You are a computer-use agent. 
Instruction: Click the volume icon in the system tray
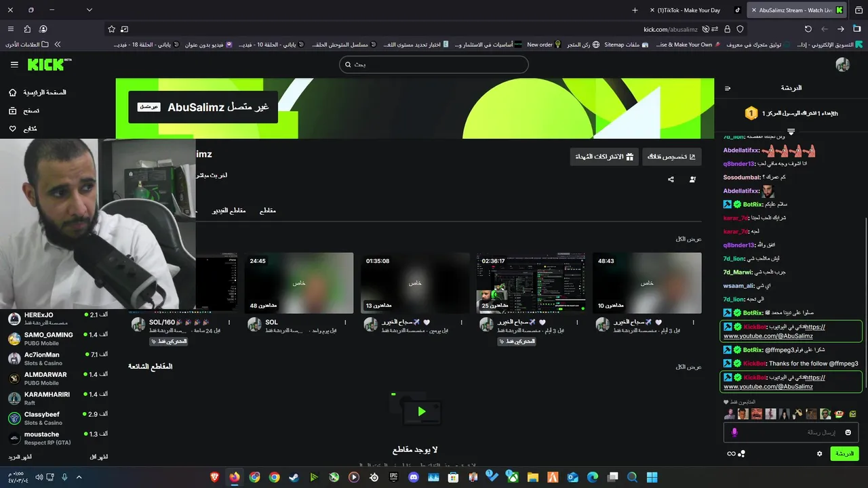(39, 477)
